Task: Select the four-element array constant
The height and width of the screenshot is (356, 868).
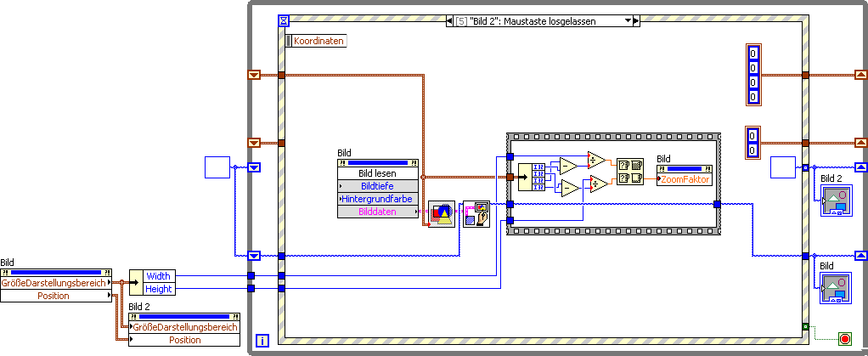Action: (753, 75)
